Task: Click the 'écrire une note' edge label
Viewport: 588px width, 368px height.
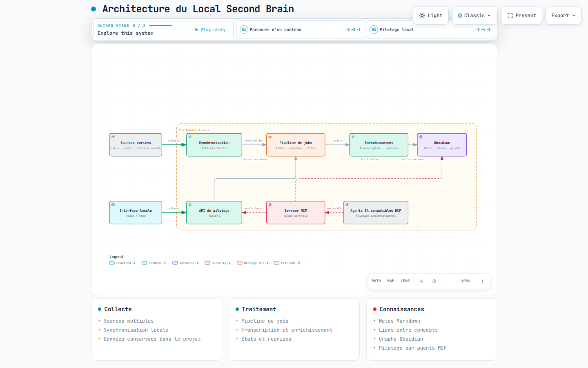Action: point(412,159)
